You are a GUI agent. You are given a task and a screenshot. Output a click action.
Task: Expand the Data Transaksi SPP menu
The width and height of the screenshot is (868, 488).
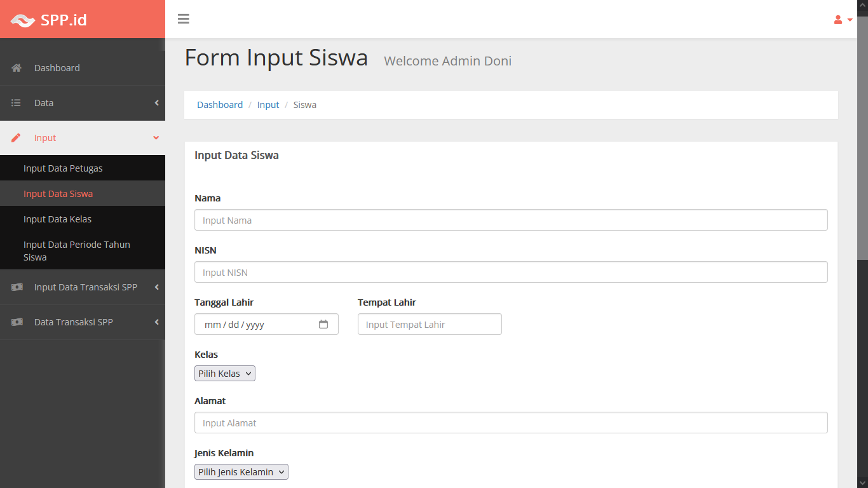[x=156, y=322]
